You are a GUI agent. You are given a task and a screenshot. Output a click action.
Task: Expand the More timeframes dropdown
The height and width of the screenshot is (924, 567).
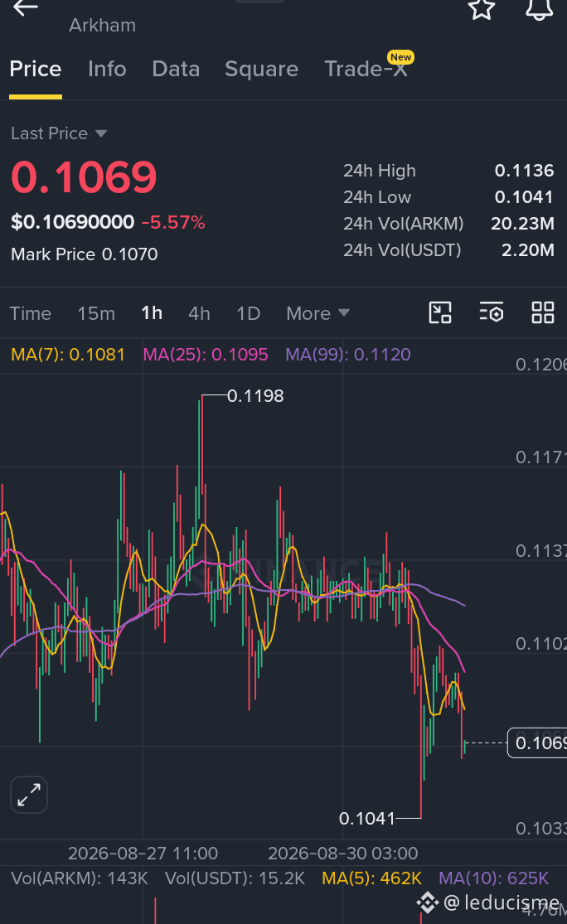(317, 313)
